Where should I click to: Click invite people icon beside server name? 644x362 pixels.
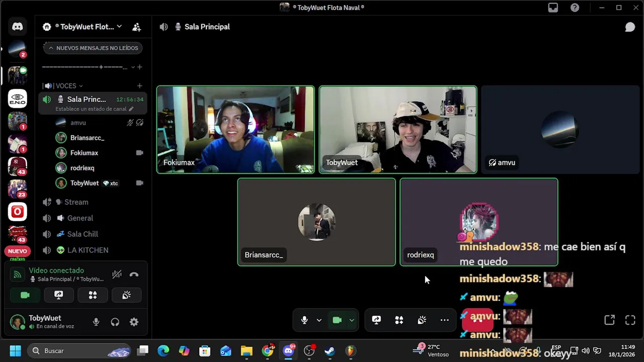pos(136,27)
